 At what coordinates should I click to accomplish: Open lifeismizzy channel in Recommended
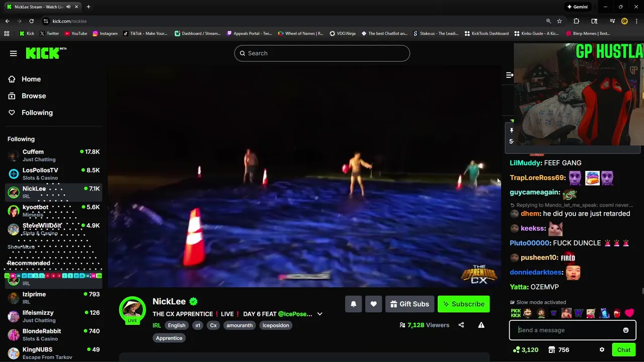point(53,316)
